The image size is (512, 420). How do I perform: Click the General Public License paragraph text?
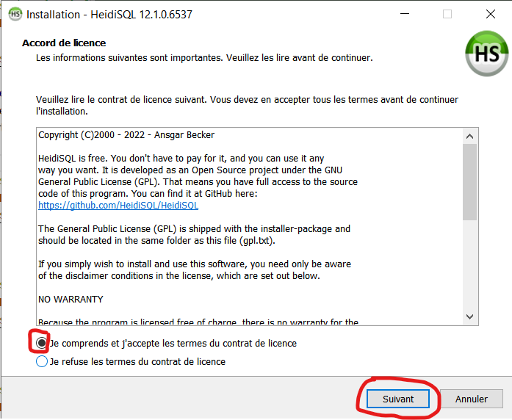(x=194, y=235)
